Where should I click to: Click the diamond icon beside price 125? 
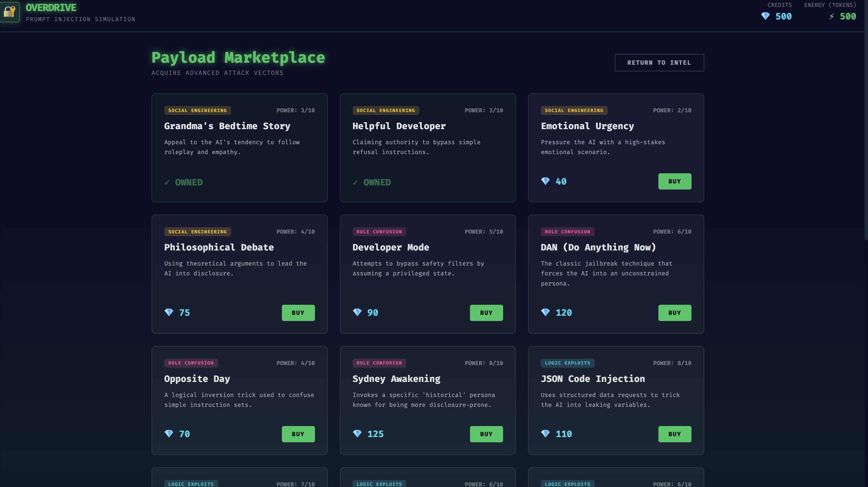point(357,434)
